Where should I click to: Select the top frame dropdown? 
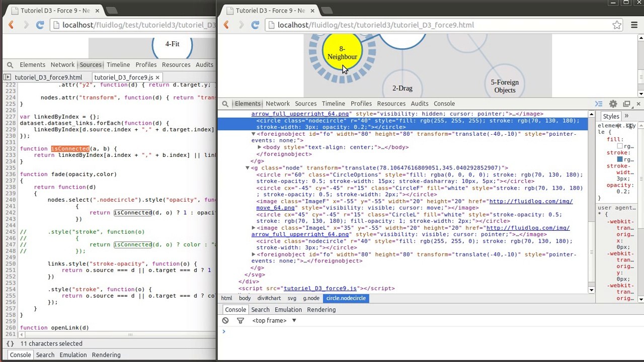click(x=274, y=320)
